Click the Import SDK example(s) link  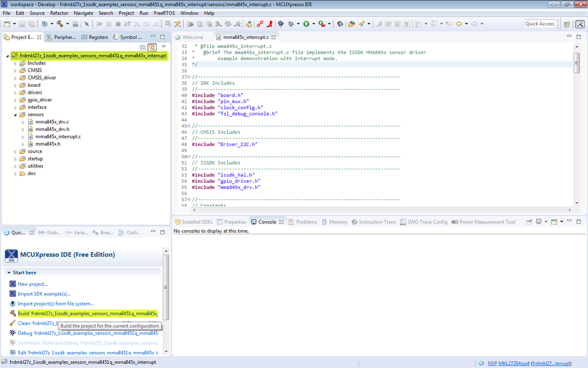tap(44, 294)
